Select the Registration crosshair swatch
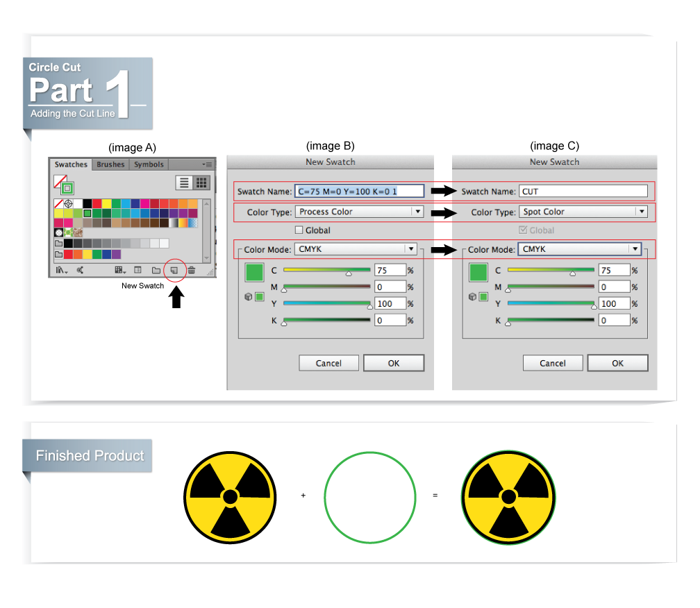The height and width of the screenshot is (608, 700). point(68,204)
